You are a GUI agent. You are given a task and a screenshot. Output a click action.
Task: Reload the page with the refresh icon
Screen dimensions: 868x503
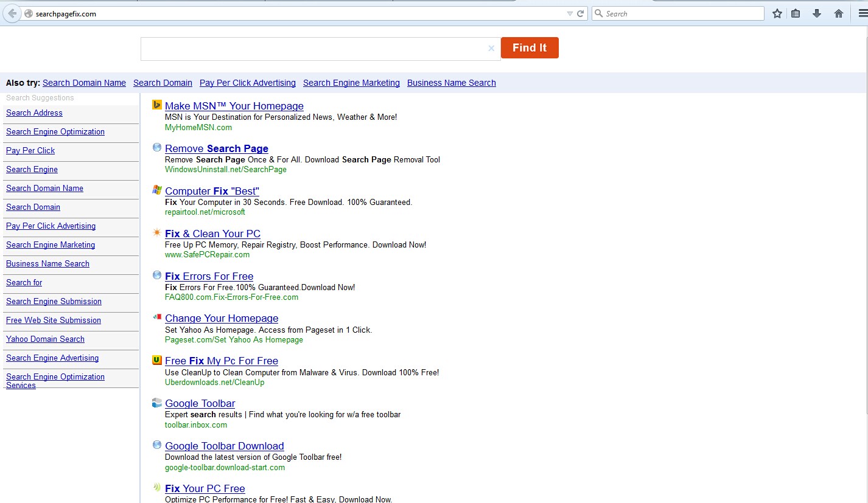[581, 13]
